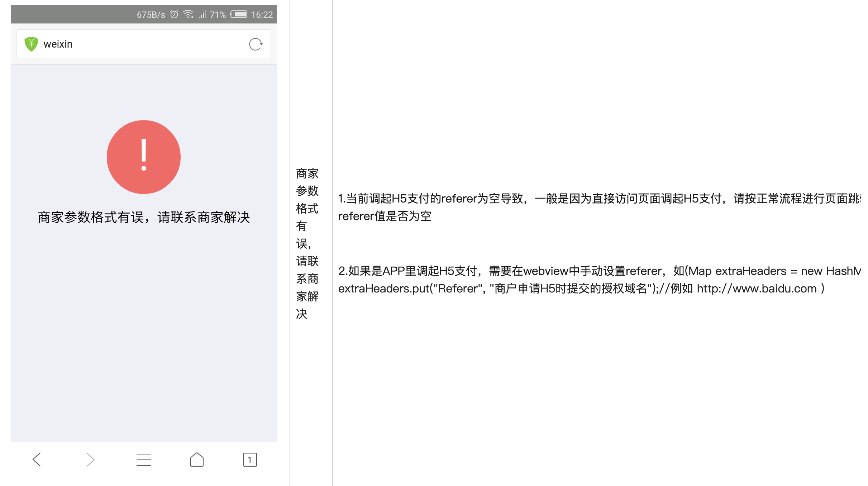The width and height of the screenshot is (868, 486).
Task: Tap the browser forward arrow
Action: point(90,459)
